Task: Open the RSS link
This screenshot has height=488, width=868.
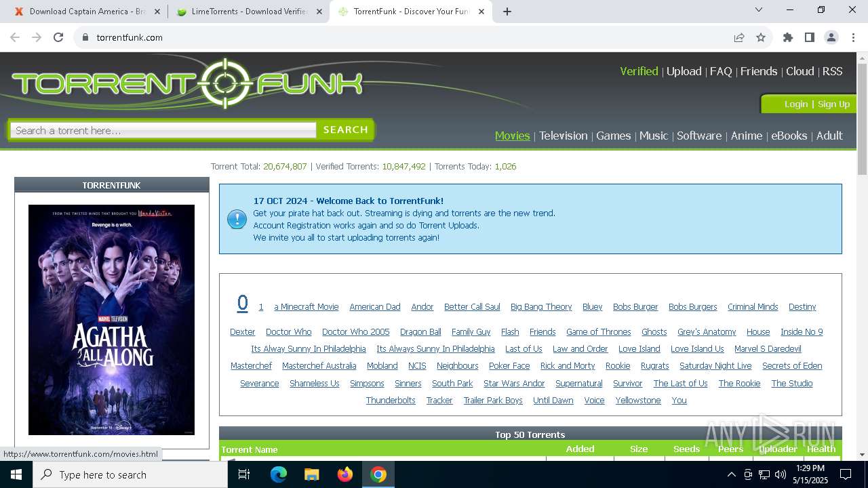Action: tap(833, 71)
